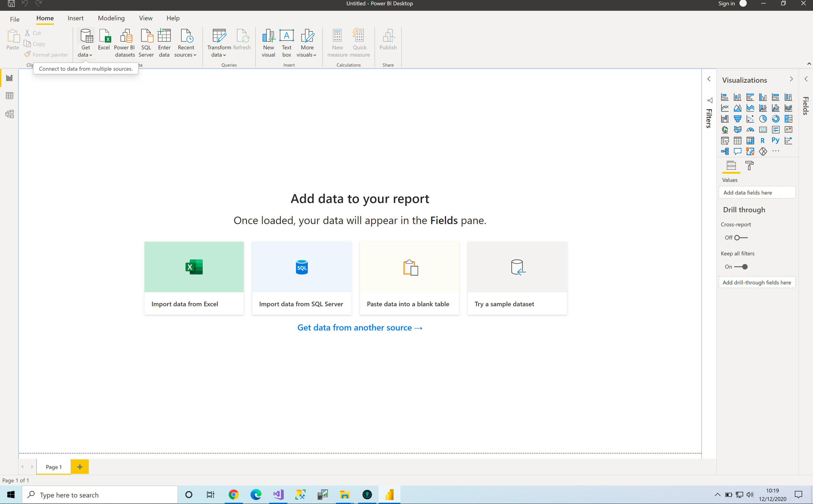The width and height of the screenshot is (813, 504).
Task: Toggle Cross-report drill through switch
Action: click(741, 238)
